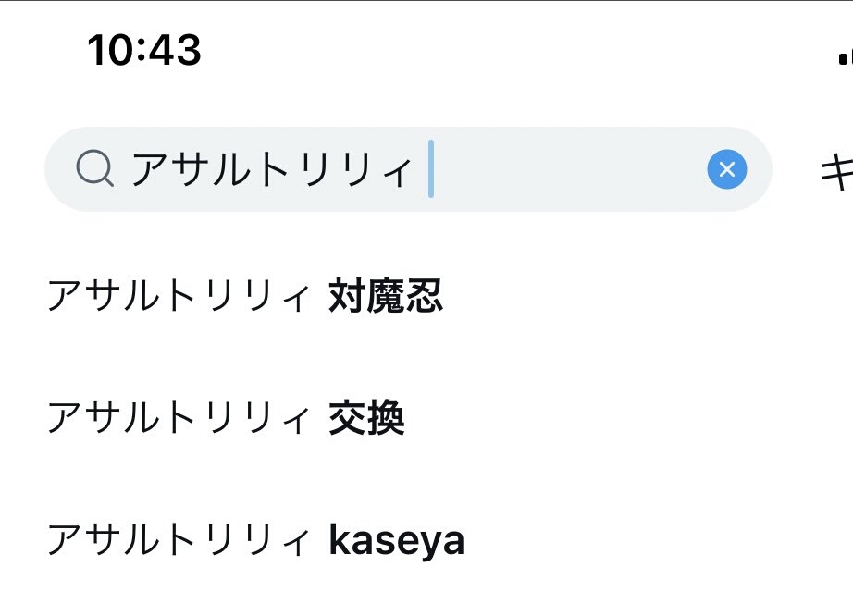Select the アサルトリリィ 対魔忍 suggestion

click(245, 296)
